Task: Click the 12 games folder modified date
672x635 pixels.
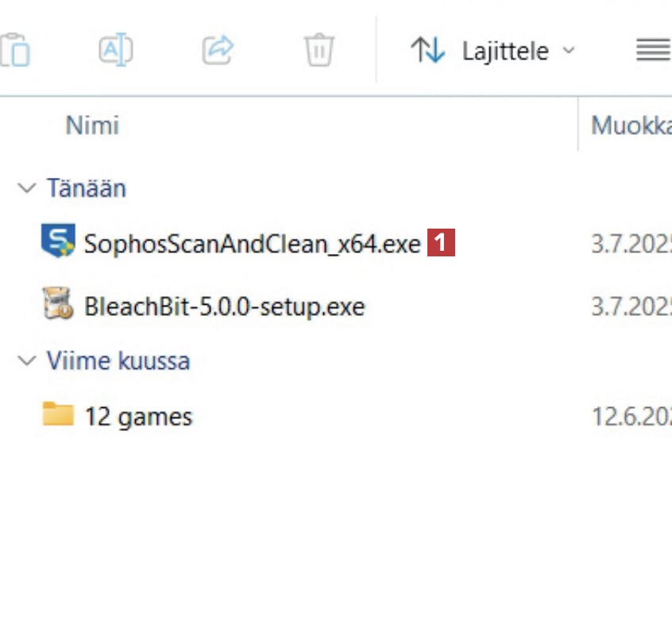Action: [631, 417]
